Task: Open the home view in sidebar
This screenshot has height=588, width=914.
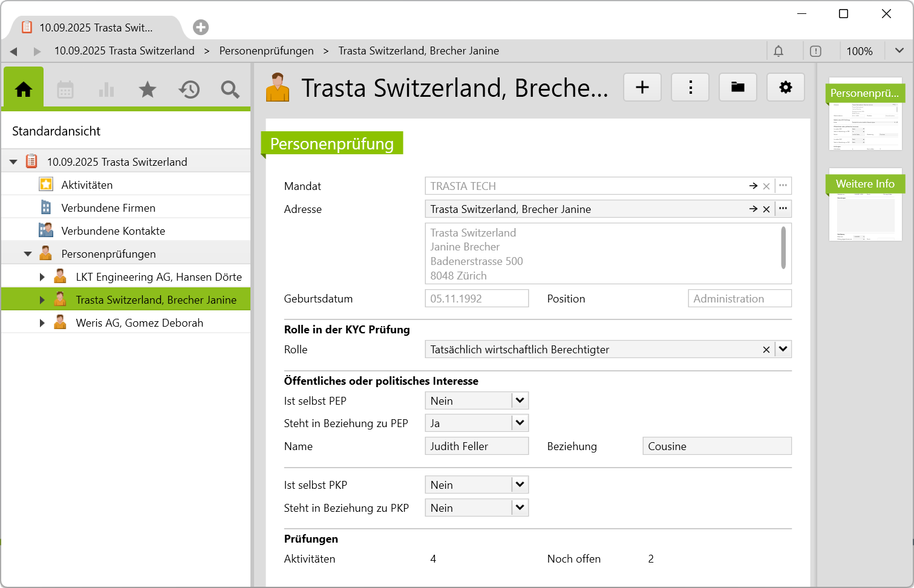Action: coord(24,90)
